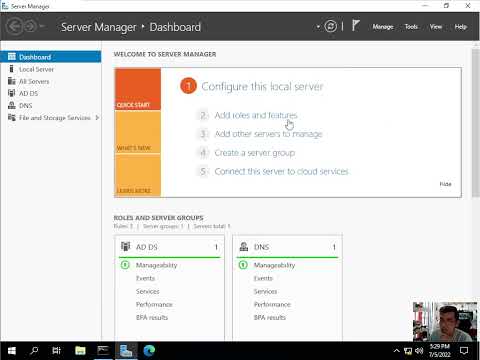Open the dropdown arrow beside the refresh icon
Viewport: 480px width, 360px height.
point(318,27)
